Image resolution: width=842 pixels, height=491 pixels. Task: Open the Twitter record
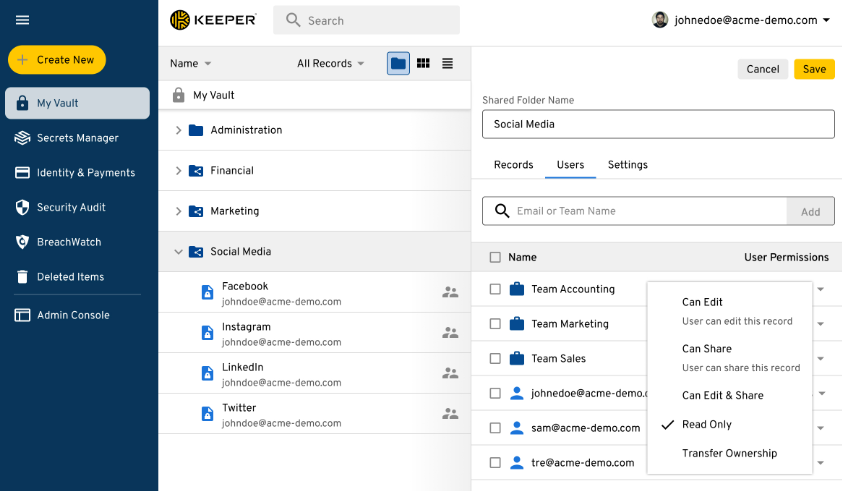pyautogui.click(x=315, y=414)
